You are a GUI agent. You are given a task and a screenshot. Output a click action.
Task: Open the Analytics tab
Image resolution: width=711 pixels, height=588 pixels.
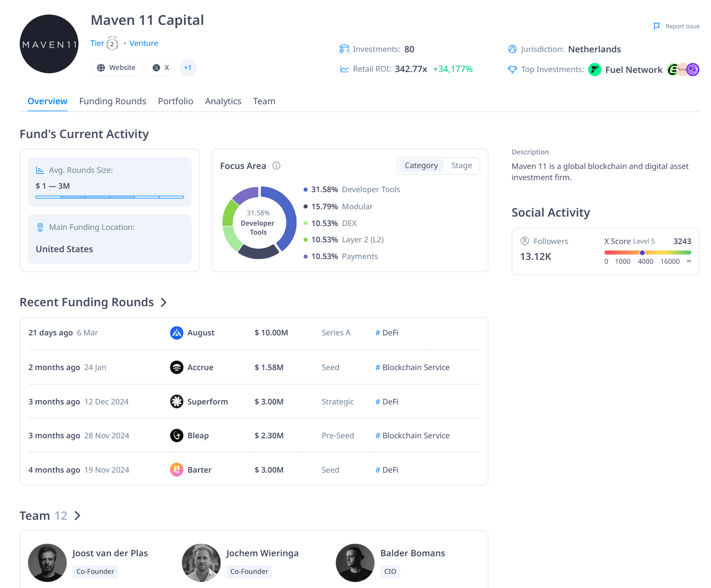tap(223, 101)
